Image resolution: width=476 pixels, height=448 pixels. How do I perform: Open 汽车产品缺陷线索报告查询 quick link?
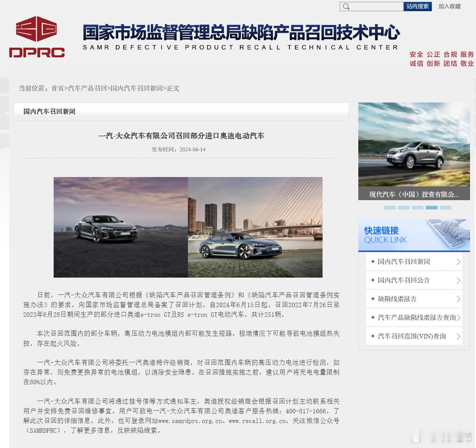[417, 318]
